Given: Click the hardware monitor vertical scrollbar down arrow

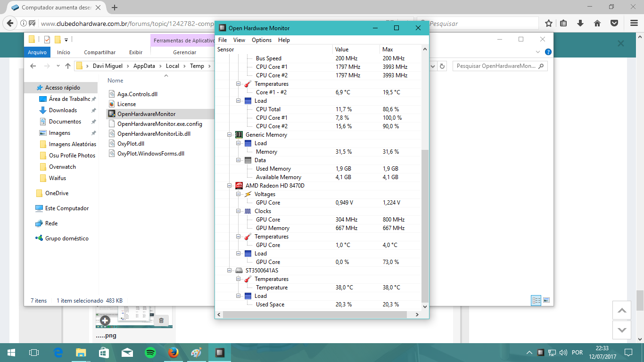Looking at the screenshot, I should pyautogui.click(x=425, y=306).
